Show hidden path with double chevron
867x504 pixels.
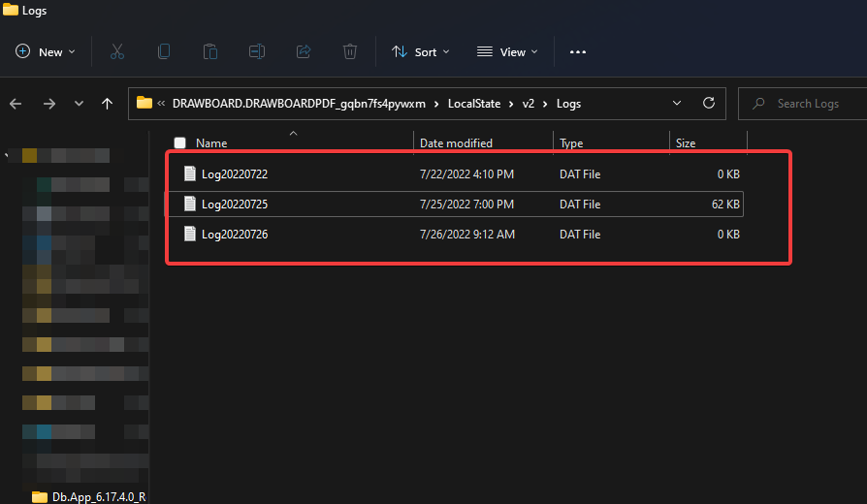(161, 104)
